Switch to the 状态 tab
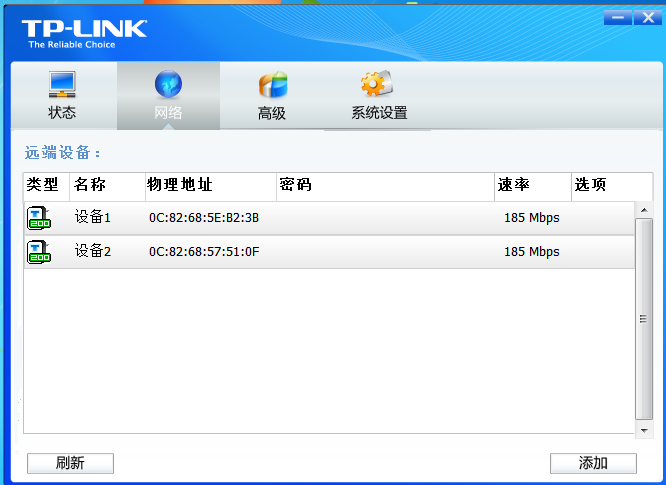 (x=62, y=112)
